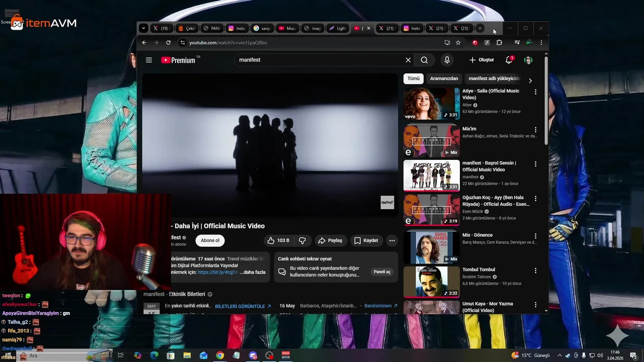
Task: Open more actions under the video
Action: pyautogui.click(x=392, y=240)
